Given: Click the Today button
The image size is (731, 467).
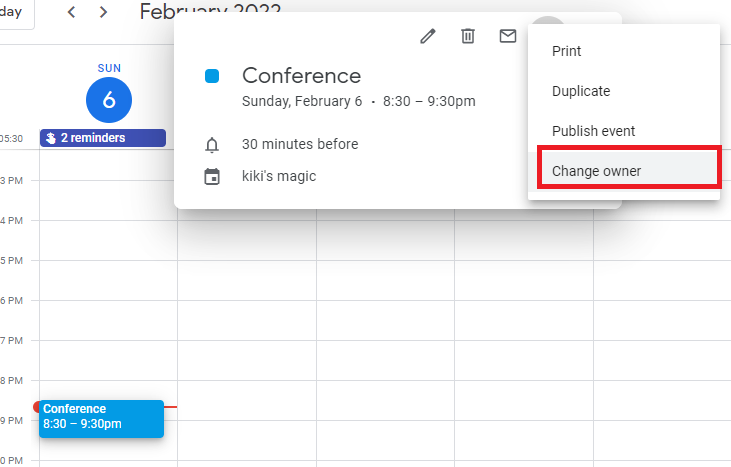Looking at the screenshot, I should (12, 12).
